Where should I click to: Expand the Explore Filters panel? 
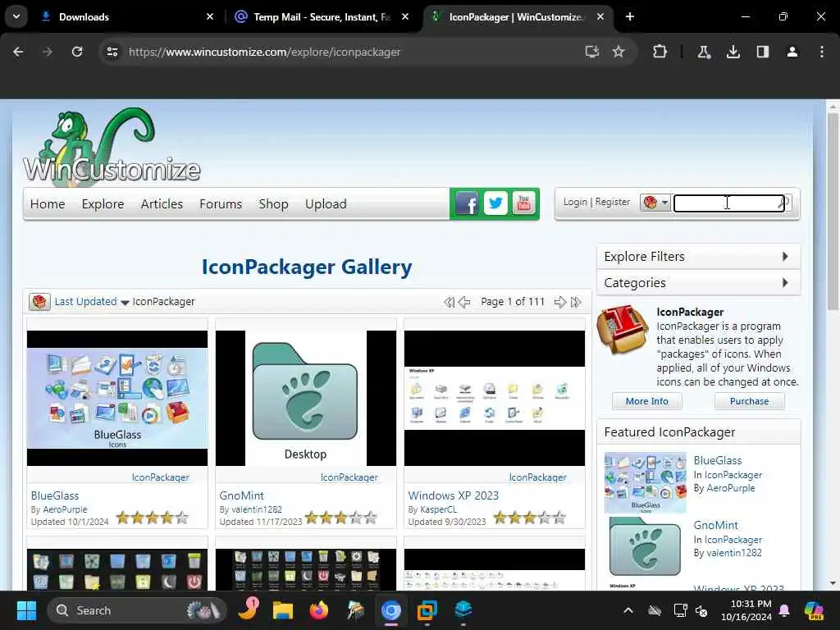coord(699,257)
